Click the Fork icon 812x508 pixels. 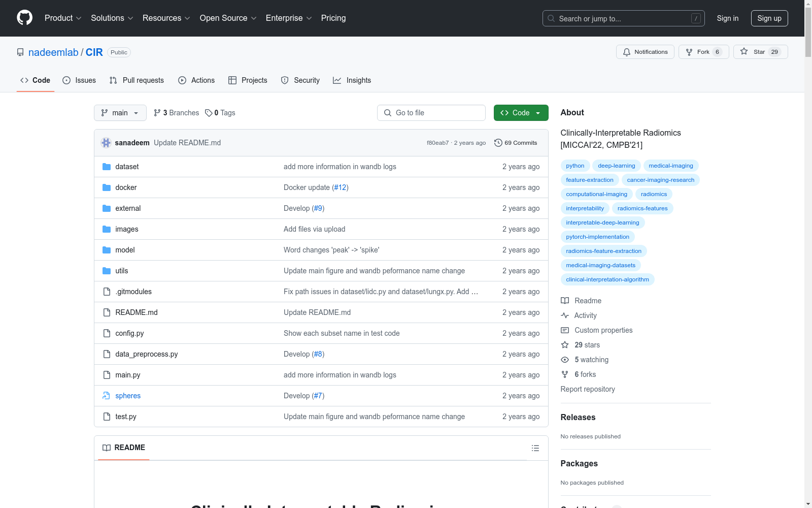coord(689,52)
